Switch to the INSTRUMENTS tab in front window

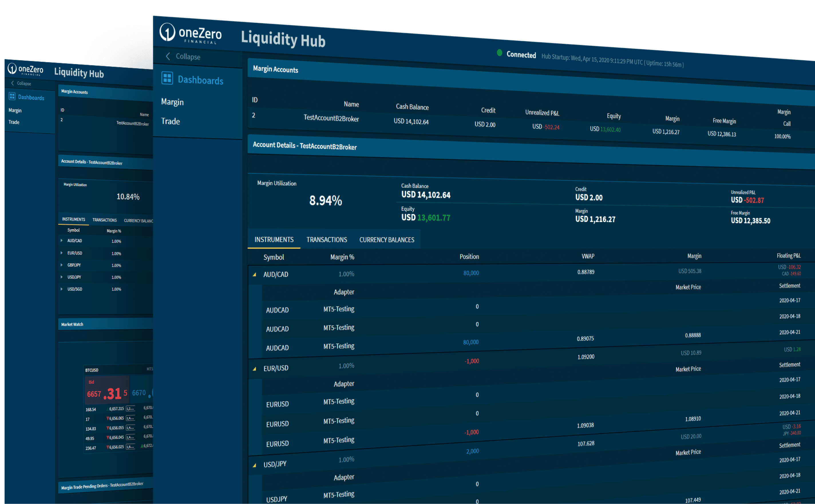tap(274, 240)
